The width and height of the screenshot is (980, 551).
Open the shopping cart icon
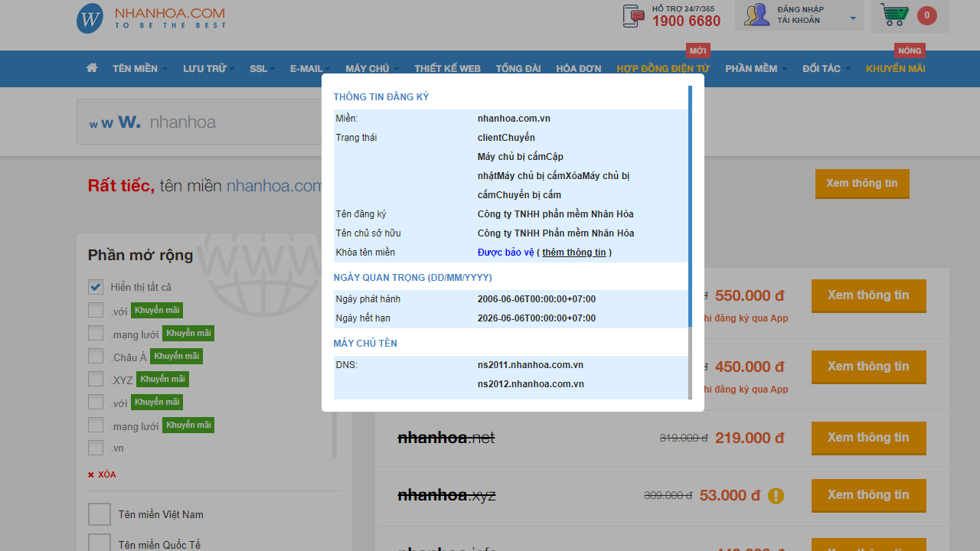coord(894,15)
